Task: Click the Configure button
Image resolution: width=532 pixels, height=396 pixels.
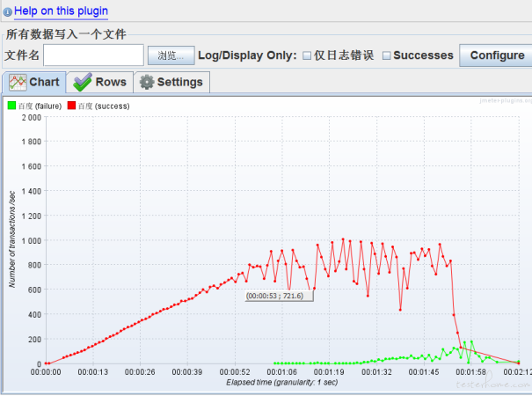Action: [496, 55]
